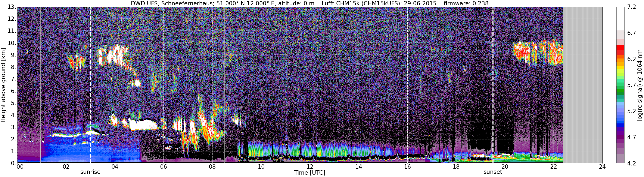644x177 pixels.
Task: Click the y-axis tick label '13.'
Action: [x=12, y=7]
